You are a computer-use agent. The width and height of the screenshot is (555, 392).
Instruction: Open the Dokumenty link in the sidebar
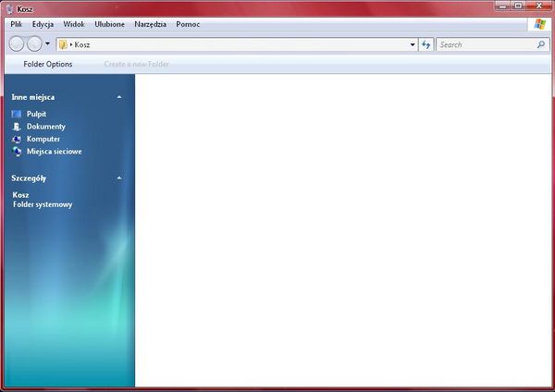[x=45, y=127]
